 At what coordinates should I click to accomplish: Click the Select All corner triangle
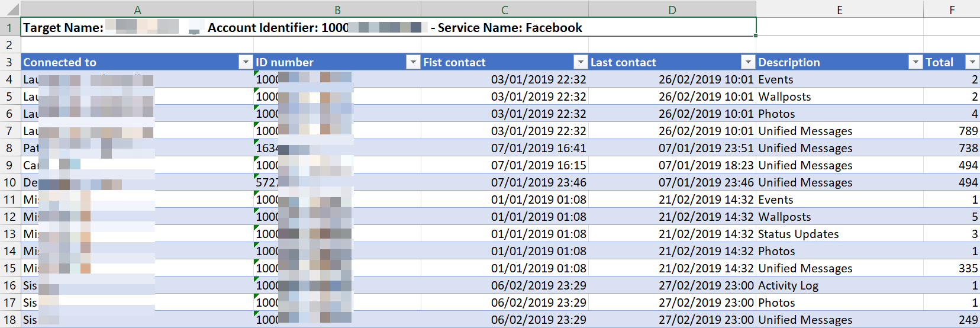coord(11,9)
